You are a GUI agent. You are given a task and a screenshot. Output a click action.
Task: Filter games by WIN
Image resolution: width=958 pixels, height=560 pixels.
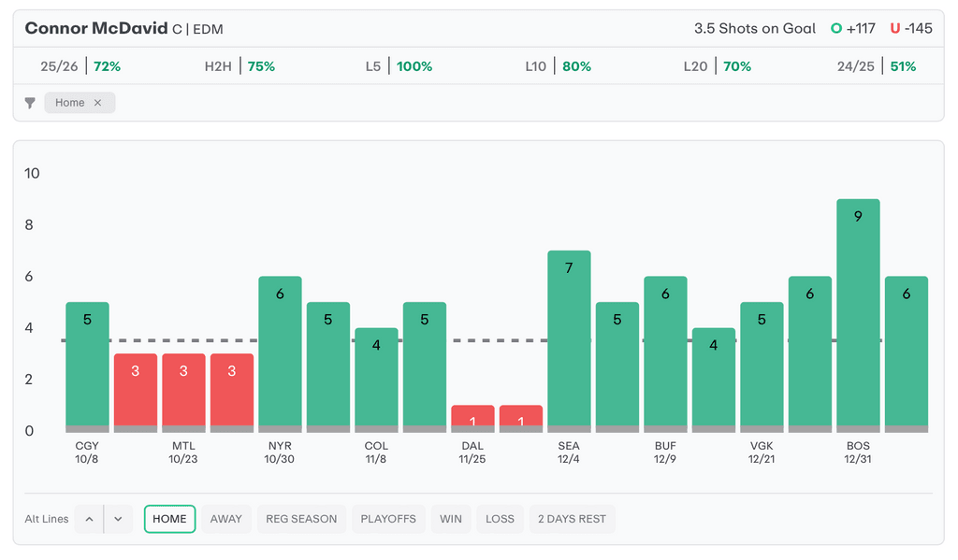pos(451,519)
